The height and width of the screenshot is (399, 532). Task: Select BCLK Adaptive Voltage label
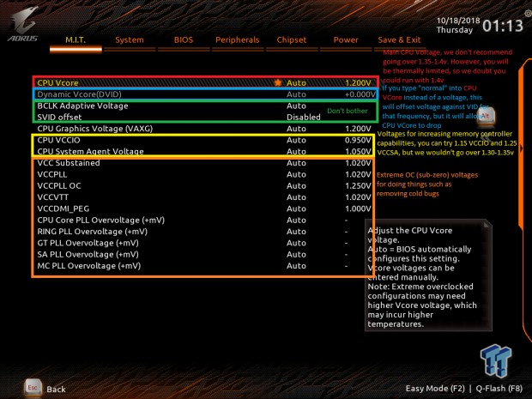pyautogui.click(x=82, y=106)
